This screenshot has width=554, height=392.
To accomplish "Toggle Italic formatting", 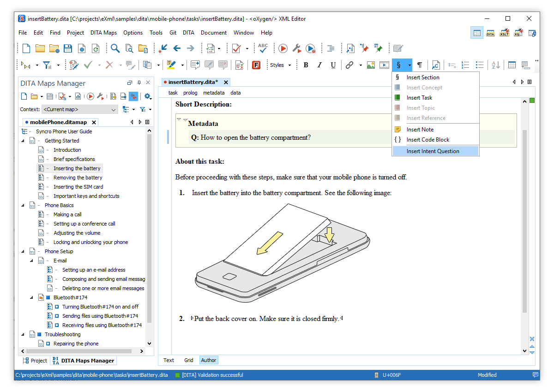I will 319,65.
